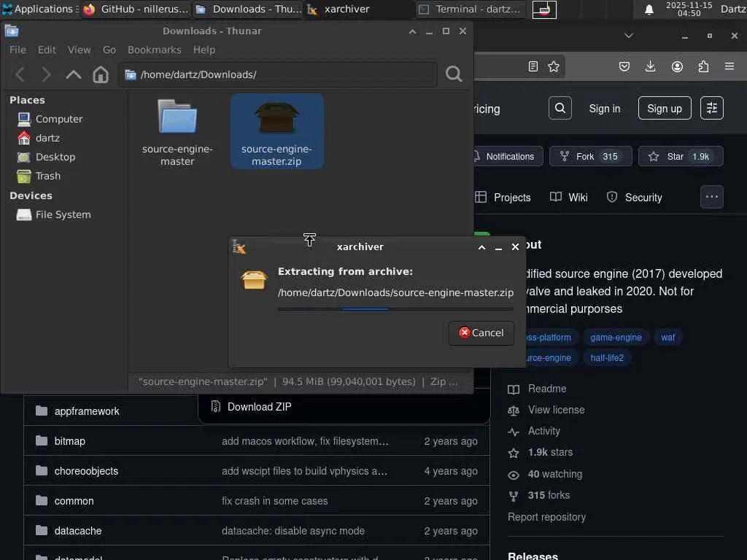
Task: Click Report repository link
Action: point(546,517)
